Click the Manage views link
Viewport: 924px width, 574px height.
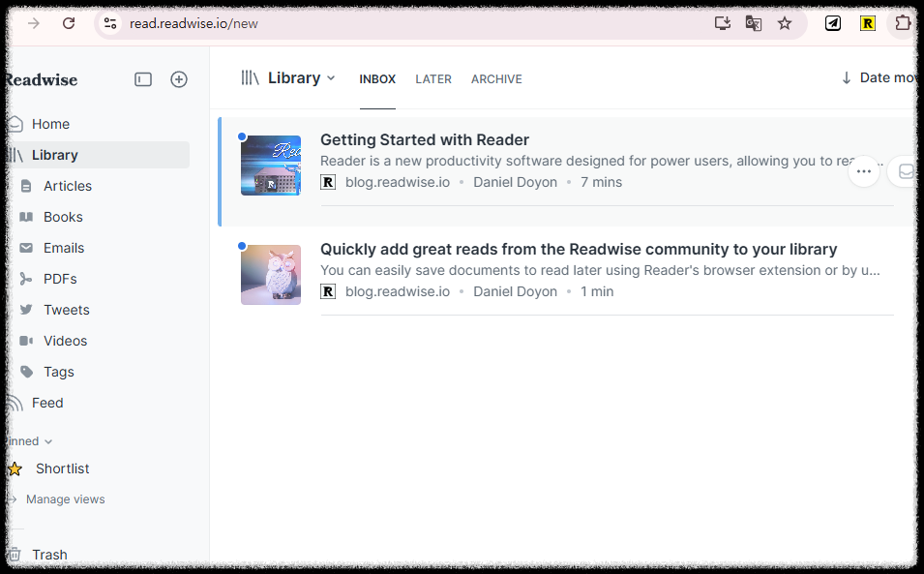[66, 499]
